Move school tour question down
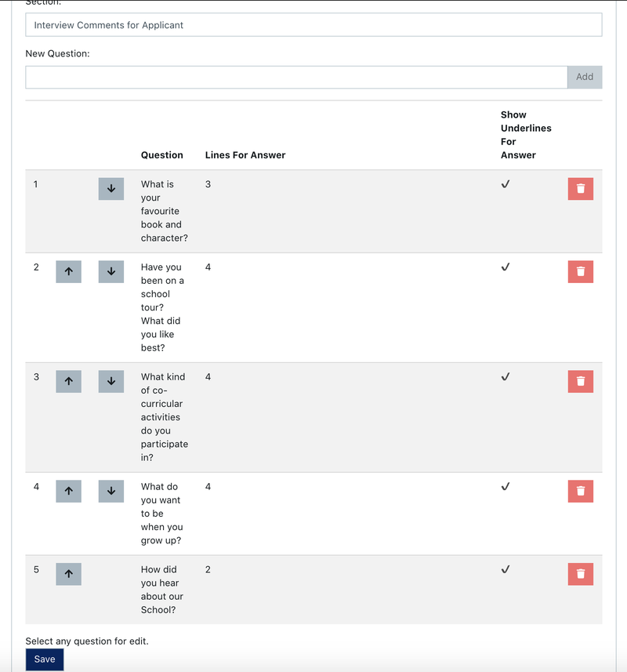627x672 pixels. point(111,272)
